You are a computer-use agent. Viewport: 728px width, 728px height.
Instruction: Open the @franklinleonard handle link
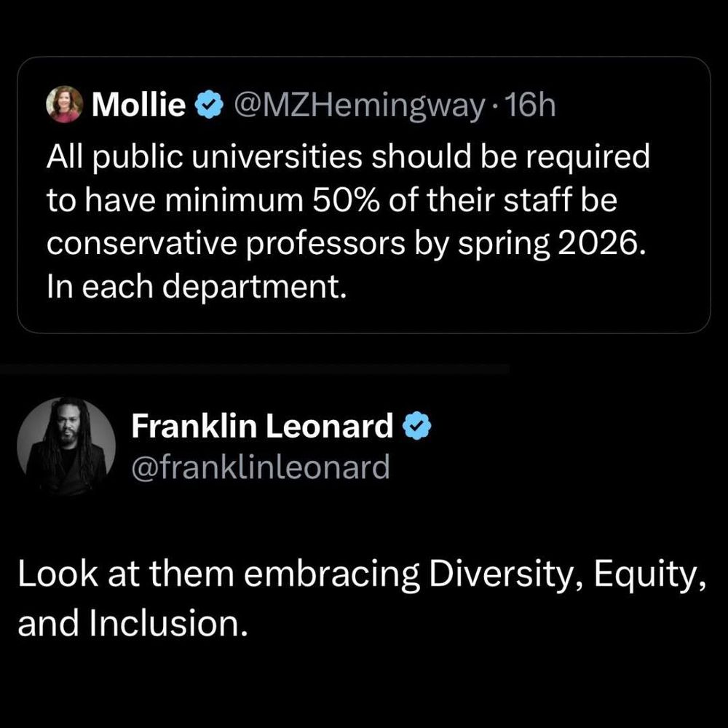(x=260, y=467)
